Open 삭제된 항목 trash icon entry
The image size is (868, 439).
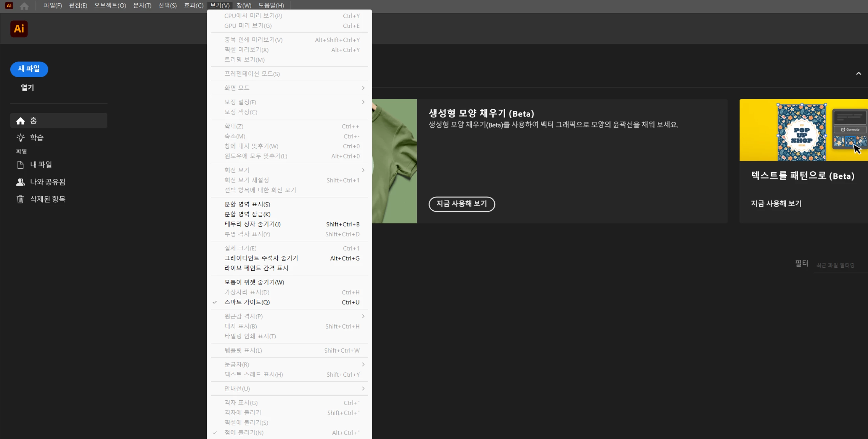pyautogui.click(x=20, y=199)
